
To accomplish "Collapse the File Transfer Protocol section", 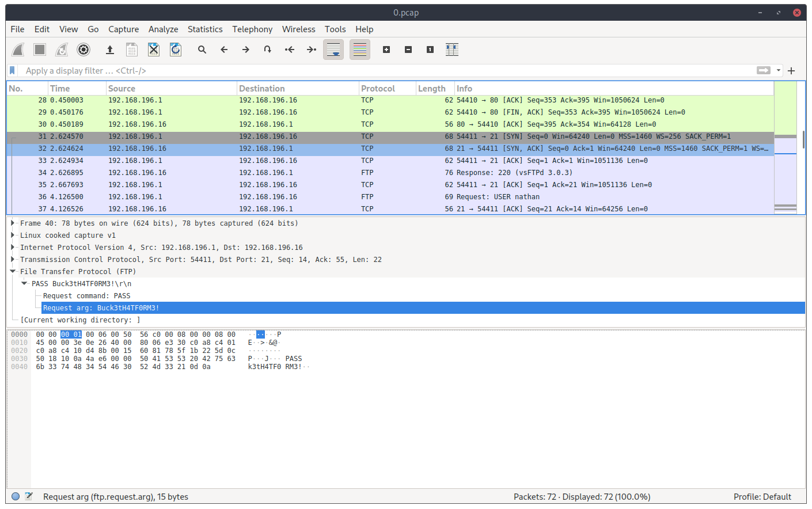I will (x=13, y=271).
